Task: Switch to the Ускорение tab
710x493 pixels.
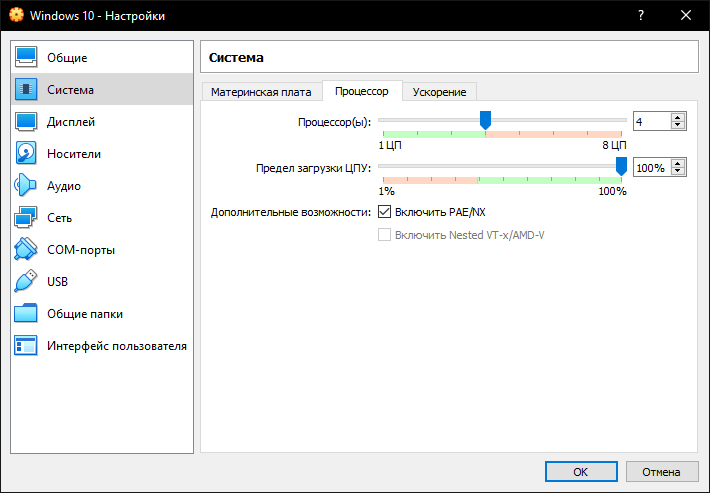Action: (439, 92)
